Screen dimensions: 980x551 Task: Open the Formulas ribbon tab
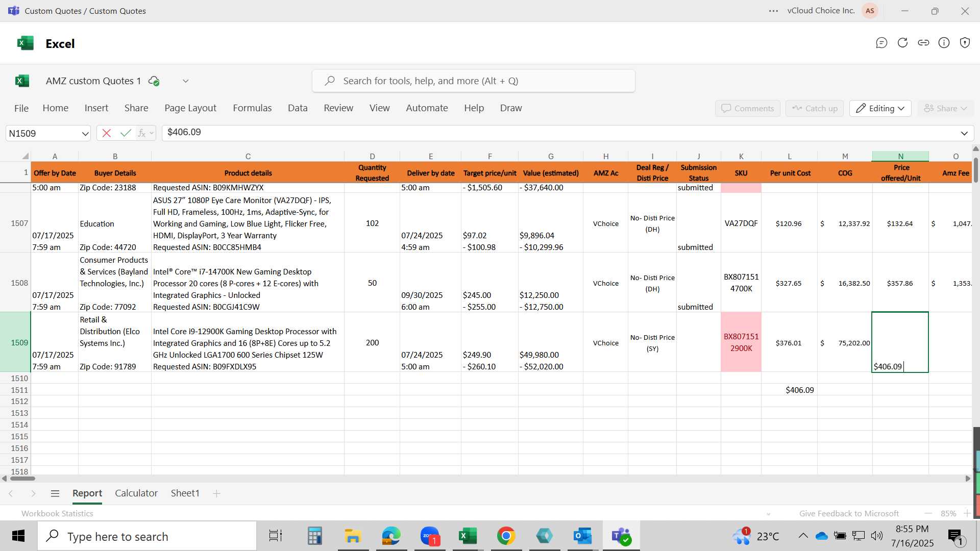coord(252,108)
